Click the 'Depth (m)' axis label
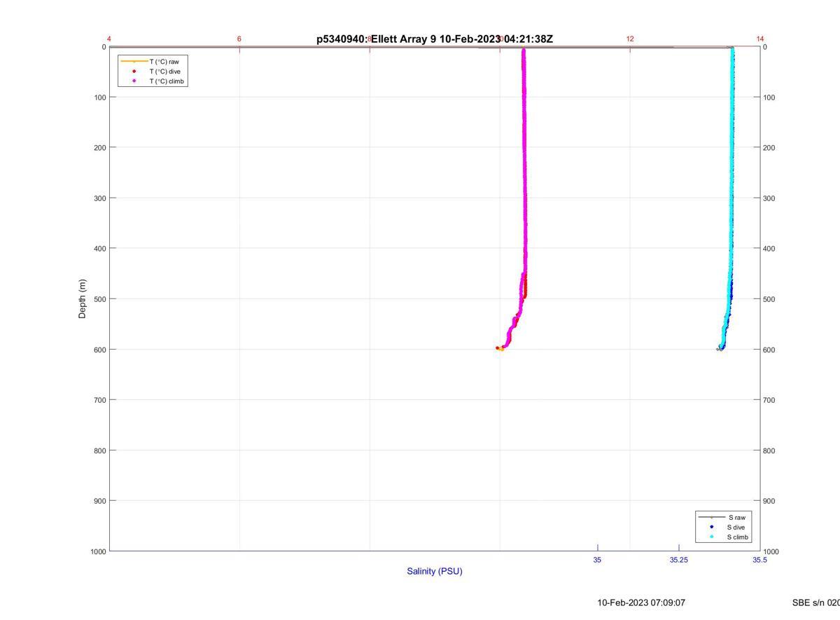The height and width of the screenshot is (620, 840). click(82, 299)
